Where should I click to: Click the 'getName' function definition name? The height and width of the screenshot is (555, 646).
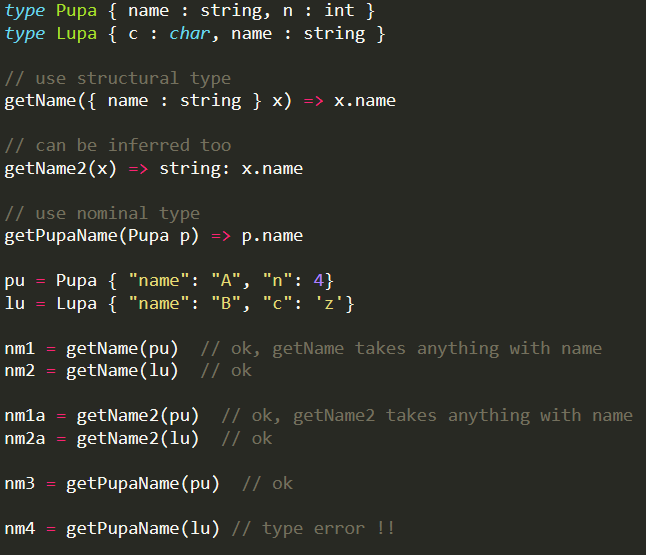pyautogui.click(x=40, y=101)
